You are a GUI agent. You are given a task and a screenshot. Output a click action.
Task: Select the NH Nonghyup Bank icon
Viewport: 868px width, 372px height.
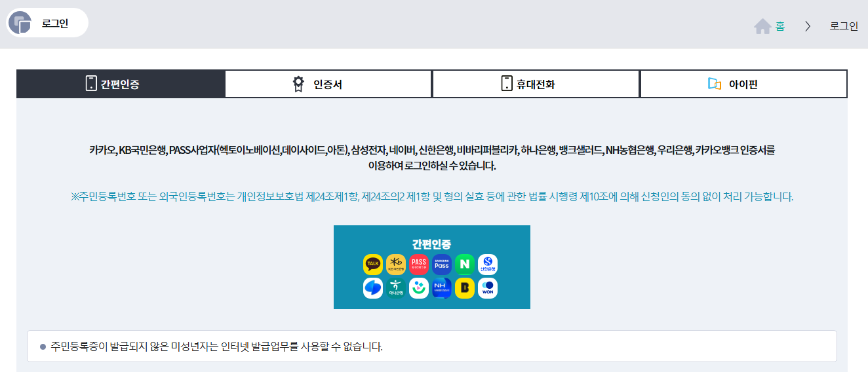(x=442, y=288)
